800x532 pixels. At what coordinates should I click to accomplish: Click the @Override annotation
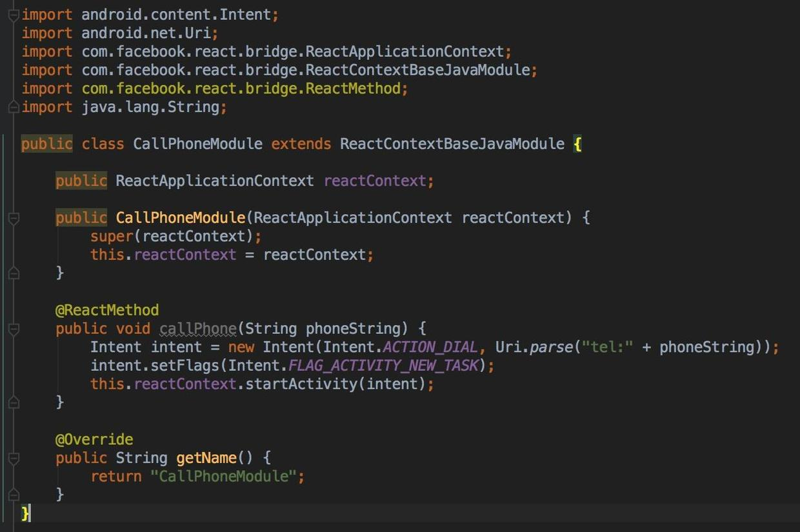tap(94, 440)
